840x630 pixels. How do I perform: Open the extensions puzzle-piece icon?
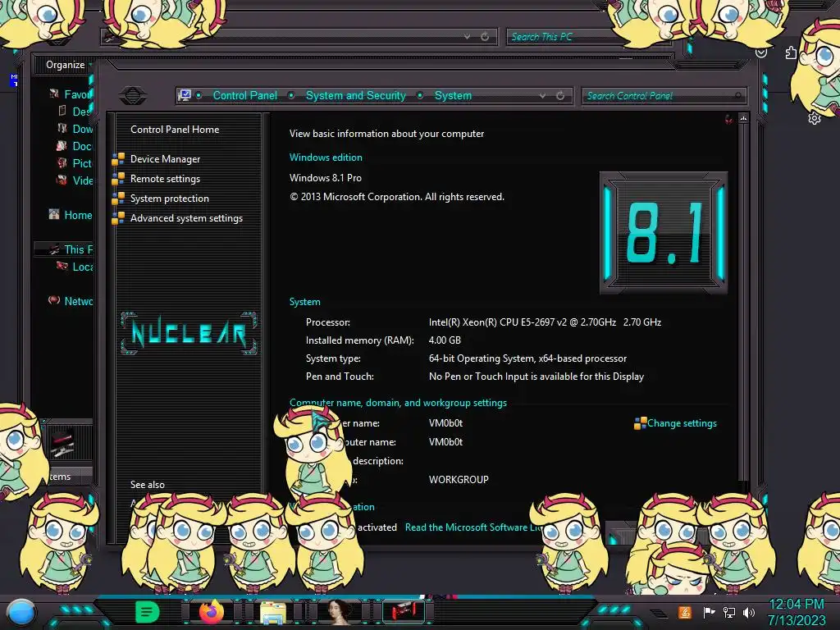click(791, 52)
